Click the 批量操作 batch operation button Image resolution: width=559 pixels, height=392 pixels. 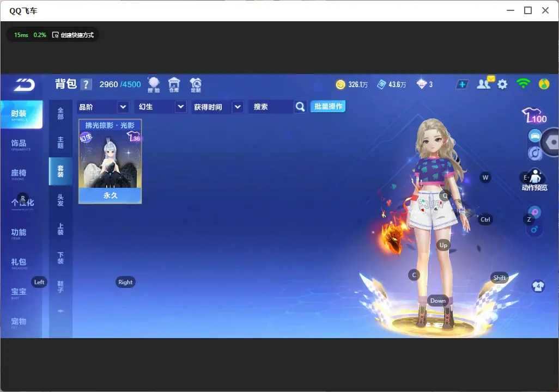(x=328, y=107)
